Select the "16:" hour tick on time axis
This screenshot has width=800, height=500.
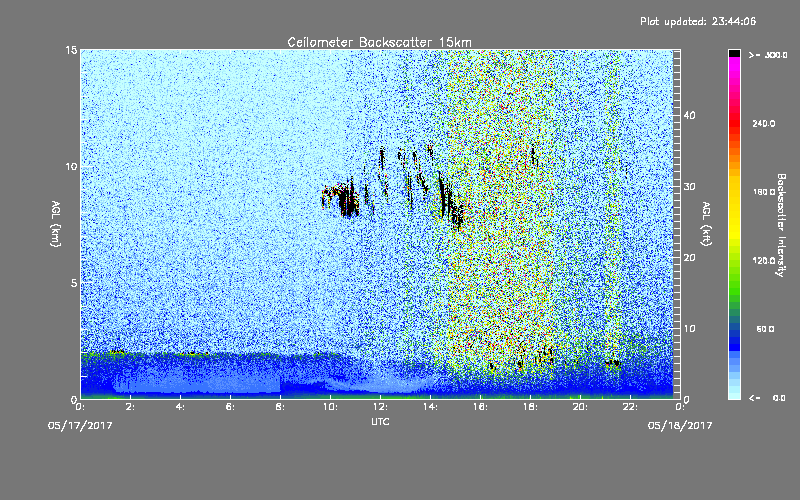point(480,407)
